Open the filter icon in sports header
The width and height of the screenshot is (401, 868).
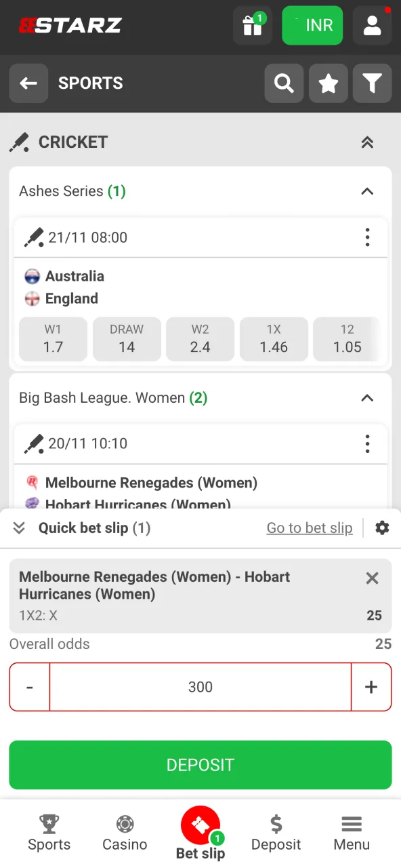click(x=372, y=83)
